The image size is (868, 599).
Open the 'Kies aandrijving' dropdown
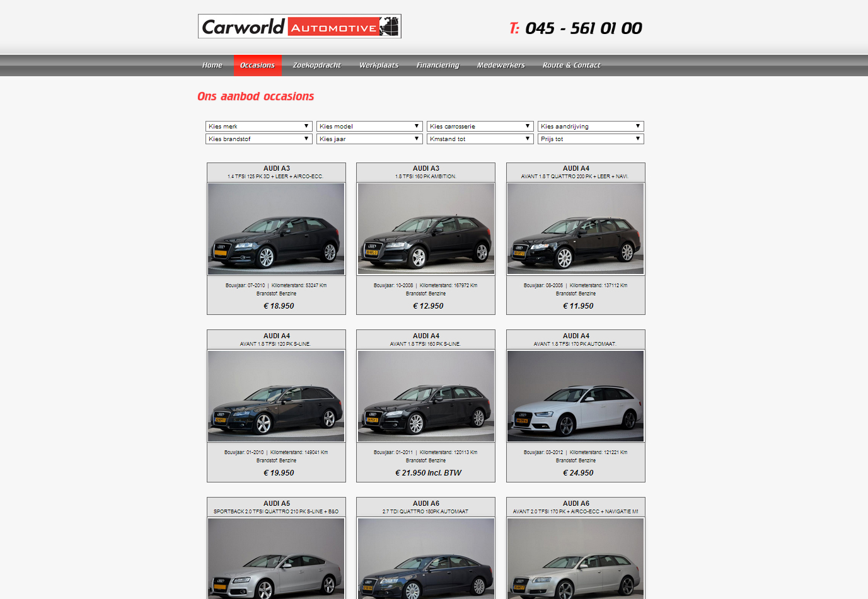[591, 126]
